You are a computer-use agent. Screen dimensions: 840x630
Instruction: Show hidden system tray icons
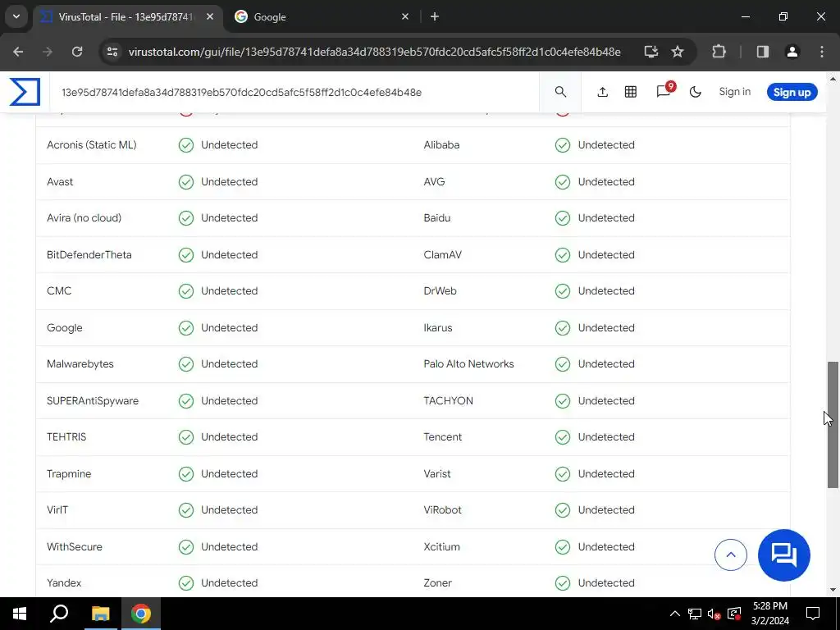tap(675, 614)
